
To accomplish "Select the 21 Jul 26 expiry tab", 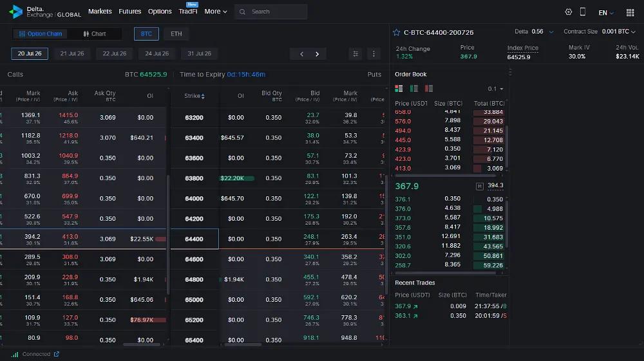I will 72,54.
